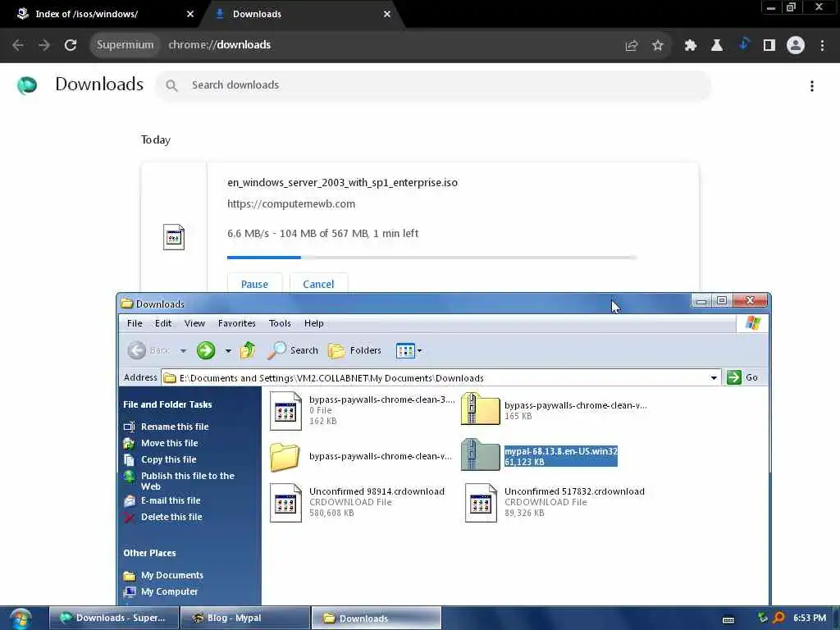The width and height of the screenshot is (840, 630).
Task: Click the orange magnifier tray icon
Action: [x=779, y=619]
